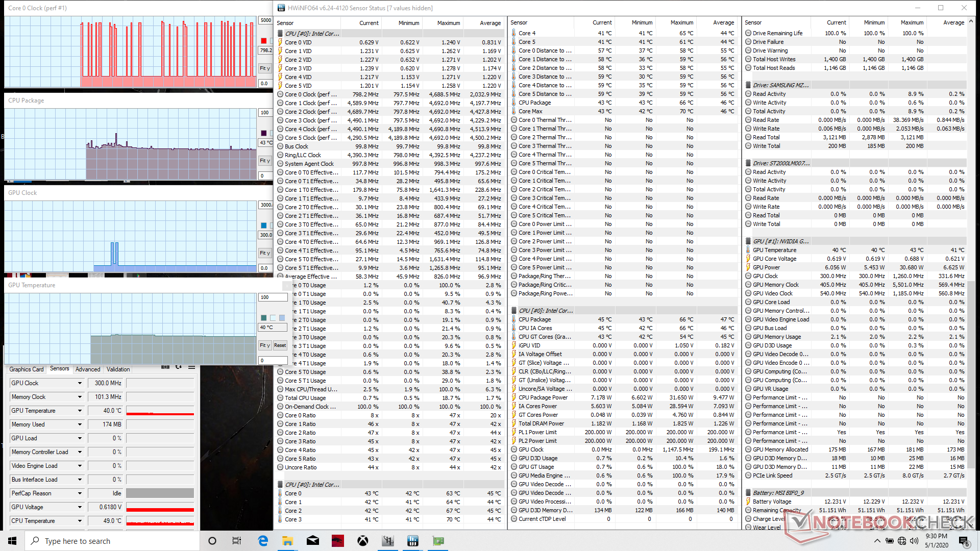Select the System Agent Clock row
Viewport: 980px width, 551px height.
(x=390, y=164)
